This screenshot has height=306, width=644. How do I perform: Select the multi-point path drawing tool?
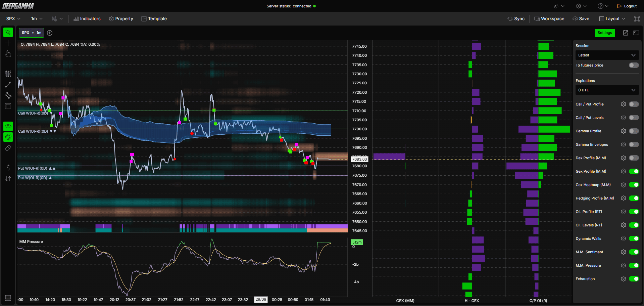[x=8, y=95]
